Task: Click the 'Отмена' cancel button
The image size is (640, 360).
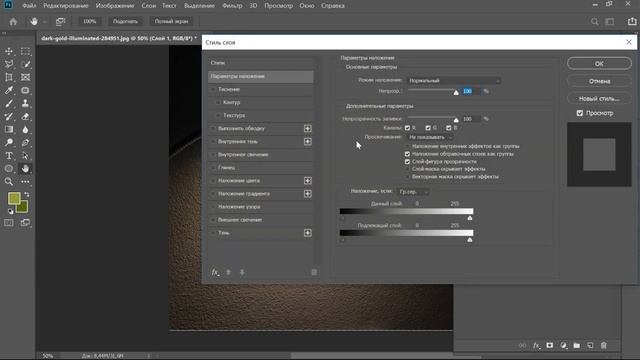Action: pyautogui.click(x=599, y=81)
